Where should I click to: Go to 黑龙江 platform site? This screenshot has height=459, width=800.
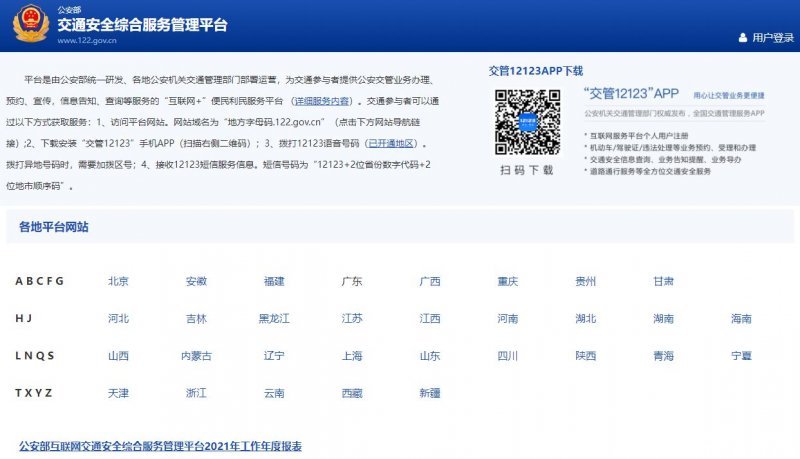coord(274,318)
